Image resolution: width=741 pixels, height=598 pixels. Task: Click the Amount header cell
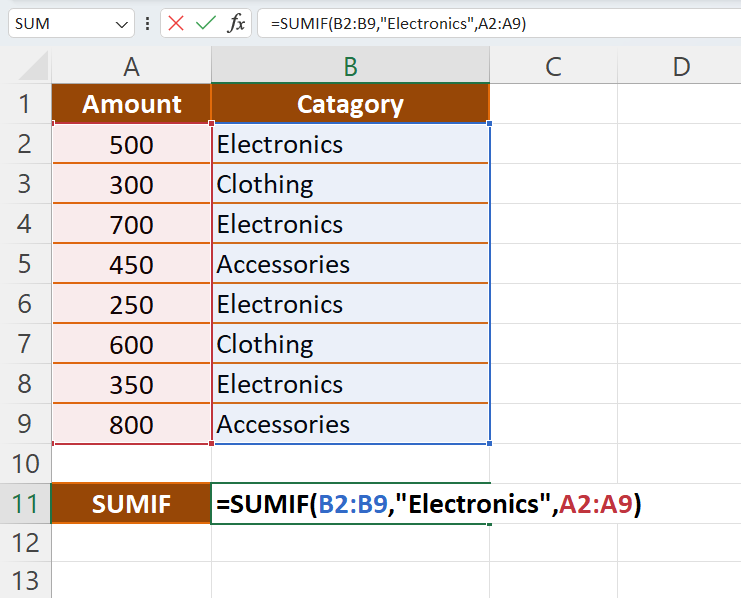point(131,104)
